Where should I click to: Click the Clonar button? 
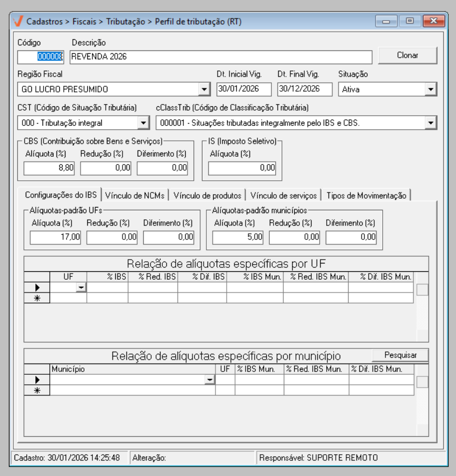(x=407, y=55)
